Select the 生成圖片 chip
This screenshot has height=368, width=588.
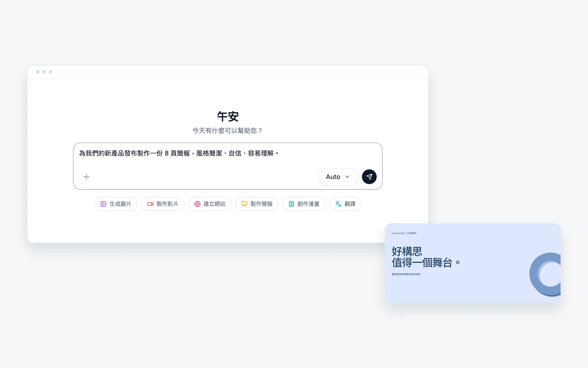pyautogui.click(x=116, y=204)
